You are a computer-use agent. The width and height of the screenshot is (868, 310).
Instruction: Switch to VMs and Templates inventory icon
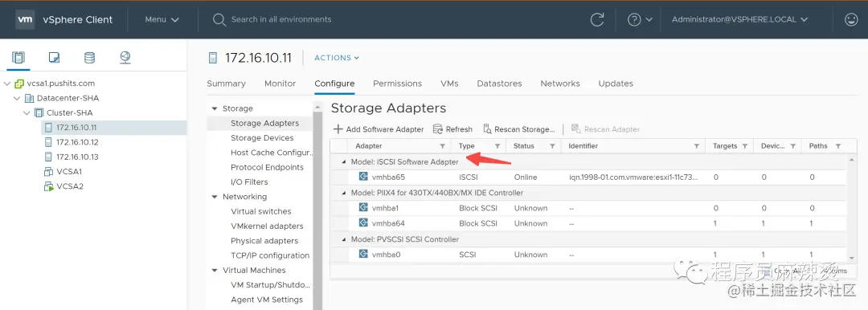(55, 58)
